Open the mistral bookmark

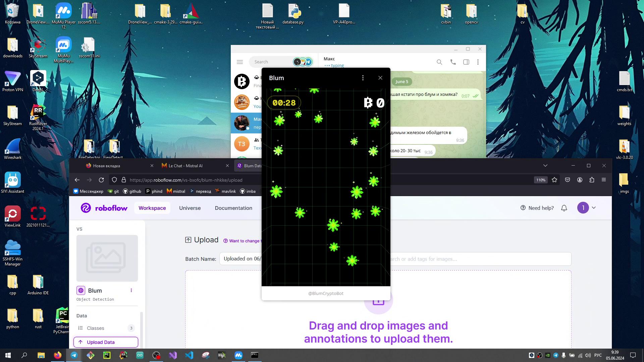[176, 191]
